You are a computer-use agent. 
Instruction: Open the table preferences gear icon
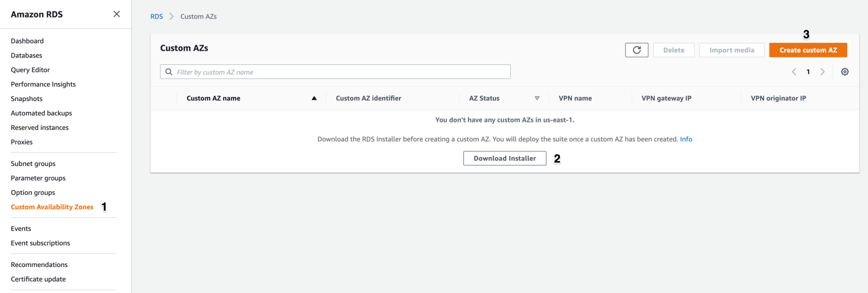(x=845, y=72)
